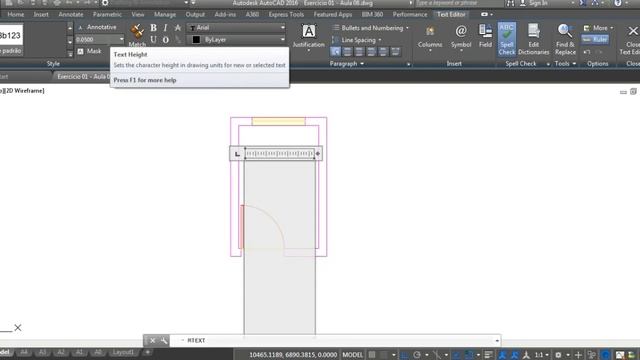Toggle the Ruler display
This screenshot has width=640, height=360.
click(x=596, y=40)
